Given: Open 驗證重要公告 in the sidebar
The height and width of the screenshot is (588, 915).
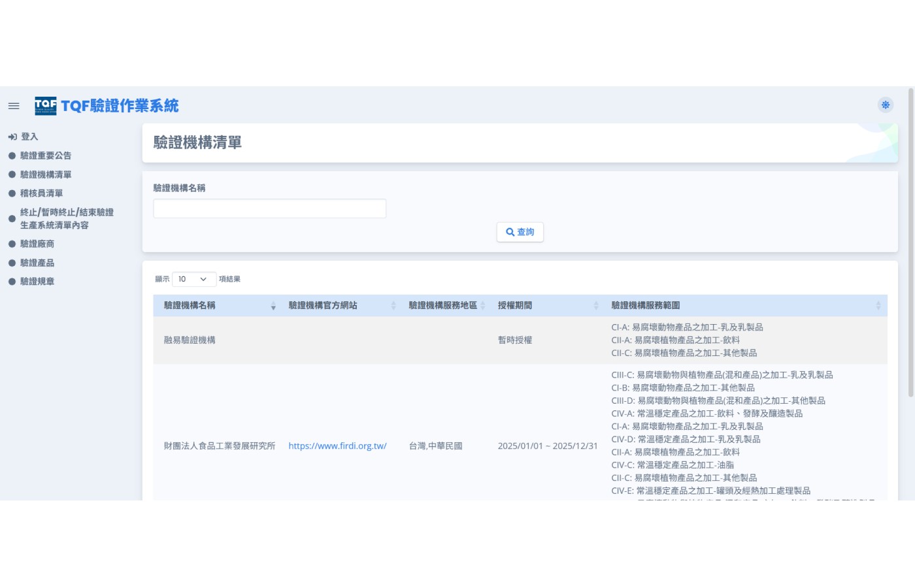Looking at the screenshot, I should (46, 155).
